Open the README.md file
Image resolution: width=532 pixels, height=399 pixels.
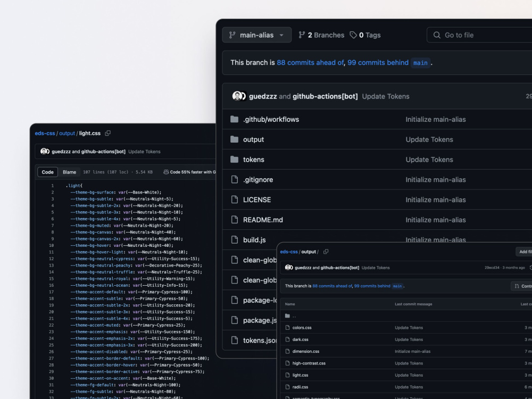click(x=263, y=220)
